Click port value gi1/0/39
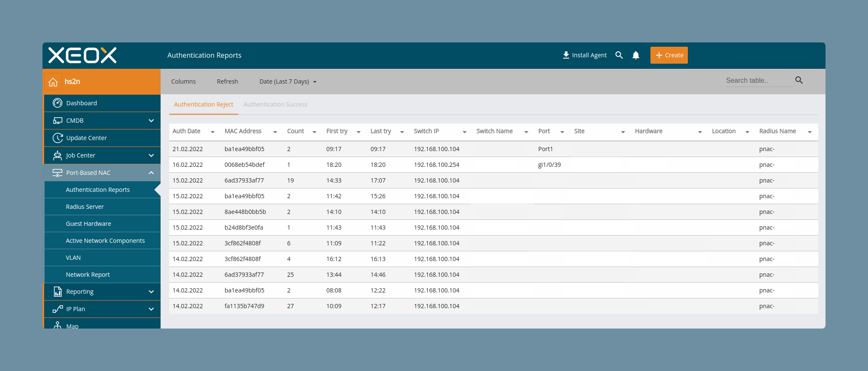 pyautogui.click(x=549, y=165)
